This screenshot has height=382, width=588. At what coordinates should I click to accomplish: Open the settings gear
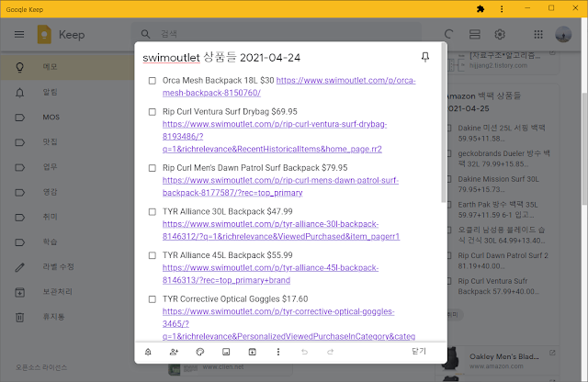click(500, 35)
